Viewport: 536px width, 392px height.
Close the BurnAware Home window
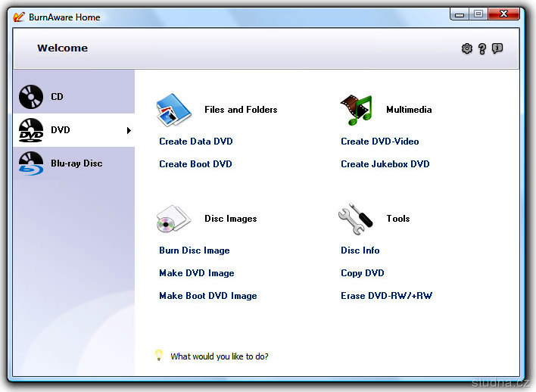(504, 14)
